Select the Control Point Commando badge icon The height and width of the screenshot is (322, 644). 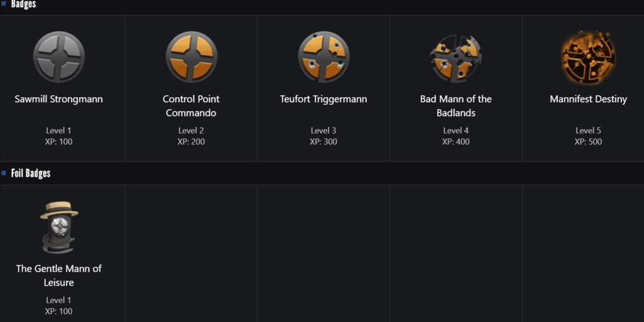[191, 57]
